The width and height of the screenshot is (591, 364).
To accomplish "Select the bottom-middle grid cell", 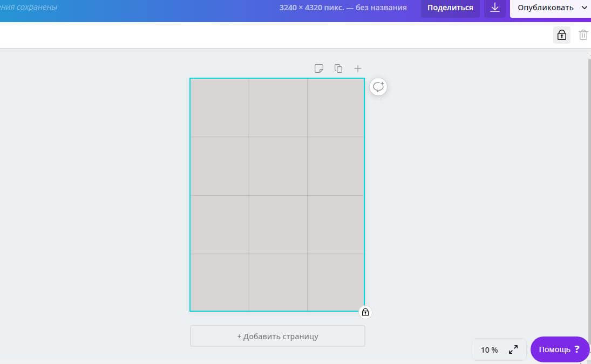I will pyautogui.click(x=278, y=282).
